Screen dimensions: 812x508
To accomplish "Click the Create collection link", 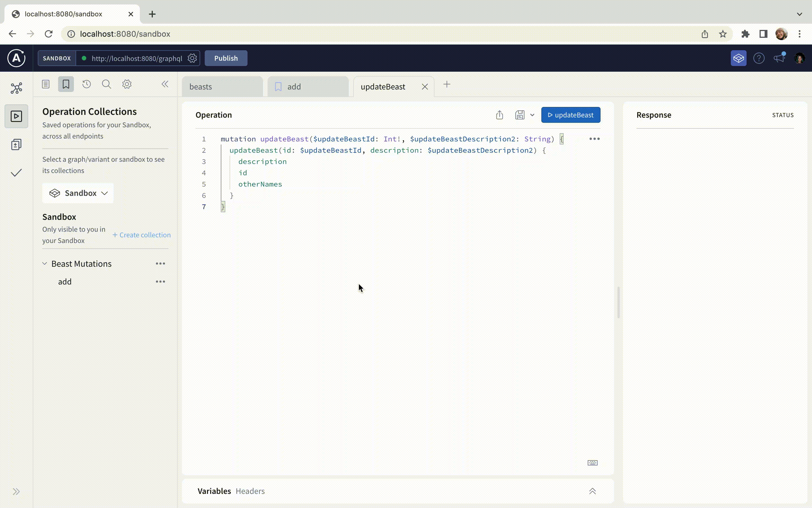I will point(142,235).
